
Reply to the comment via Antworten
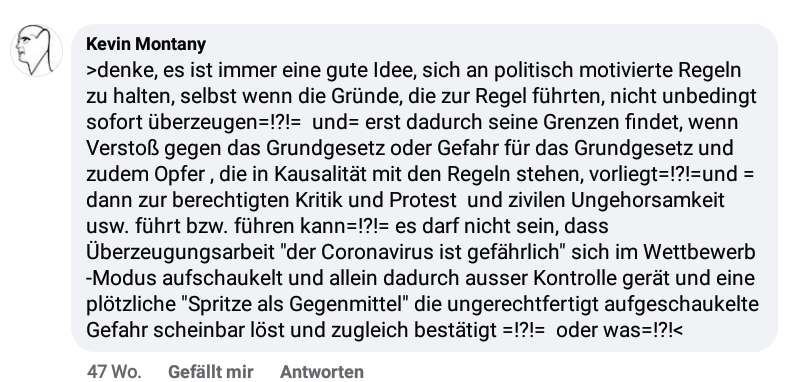[322, 372]
